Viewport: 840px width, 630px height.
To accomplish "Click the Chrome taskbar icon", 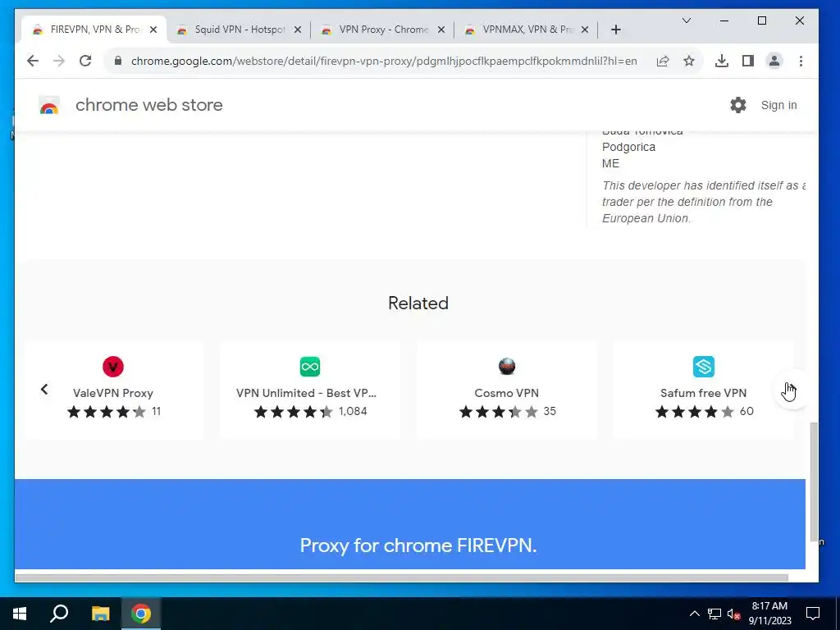I will [141, 614].
